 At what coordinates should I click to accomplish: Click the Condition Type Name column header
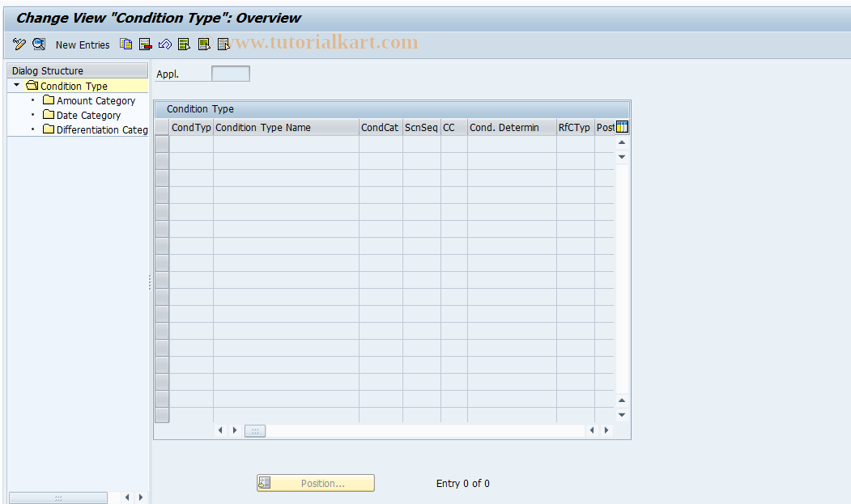pyautogui.click(x=286, y=128)
